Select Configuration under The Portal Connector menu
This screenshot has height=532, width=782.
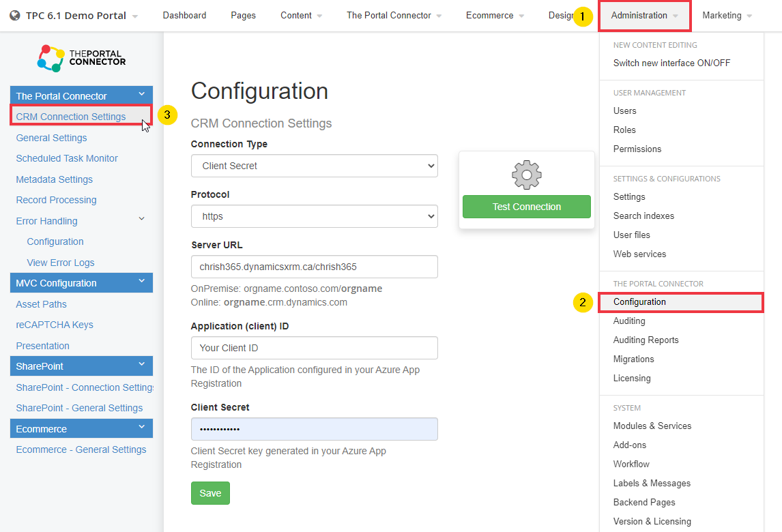[x=681, y=302]
